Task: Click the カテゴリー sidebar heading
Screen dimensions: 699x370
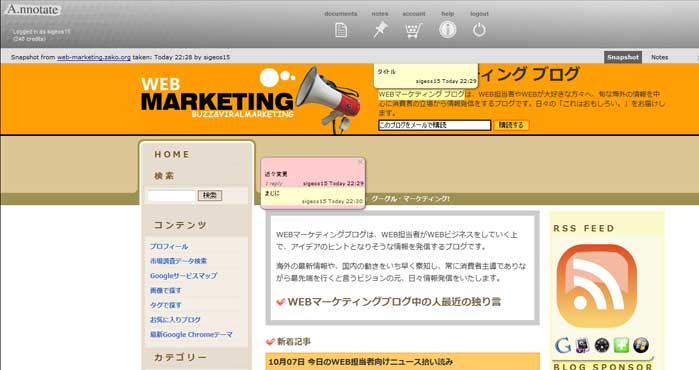Action: coord(180,357)
